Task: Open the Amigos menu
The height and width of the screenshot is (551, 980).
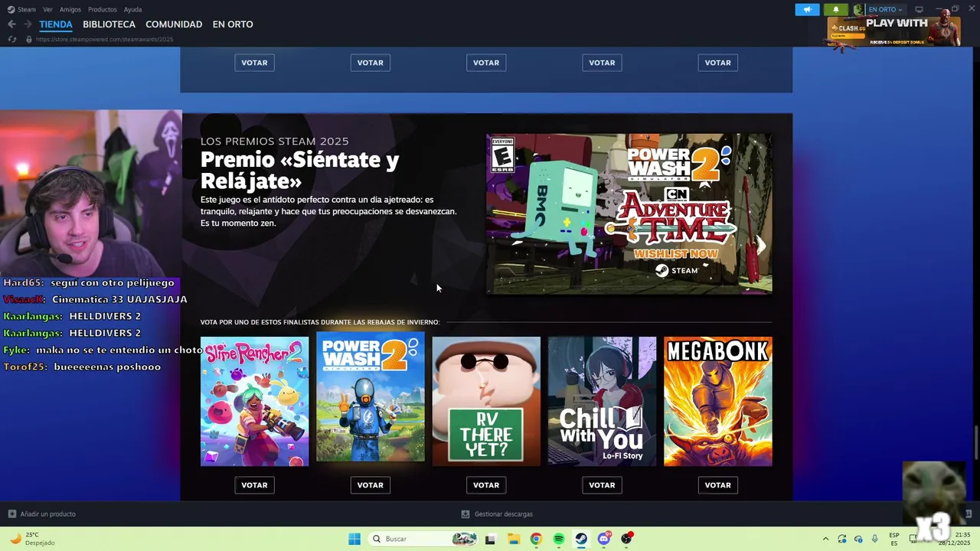Action: [70, 9]
